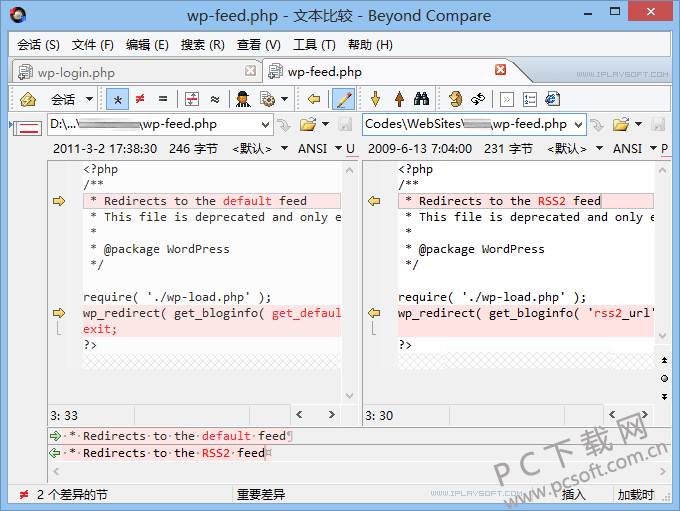Image resolution: width=680 pixels, height=511 pixels.
Task: Jump to next difference down arrow
Action: [x=376, y=99]
